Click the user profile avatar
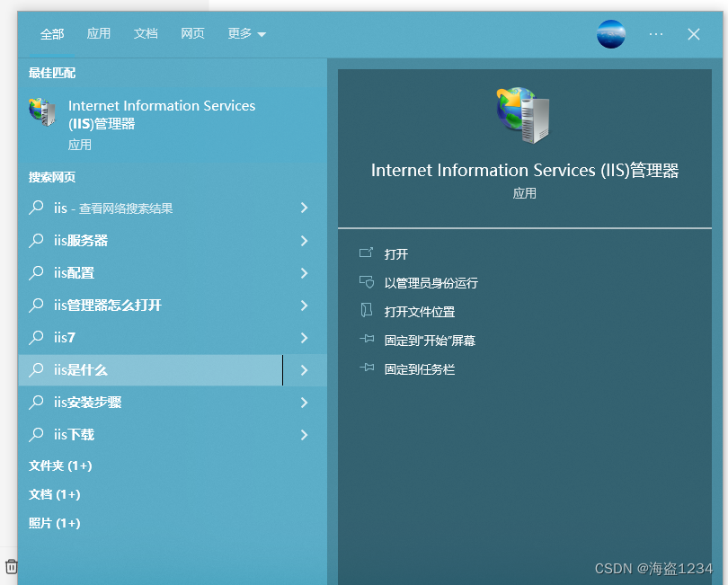This screenshot has width=728, height=585. coord(611,34)
